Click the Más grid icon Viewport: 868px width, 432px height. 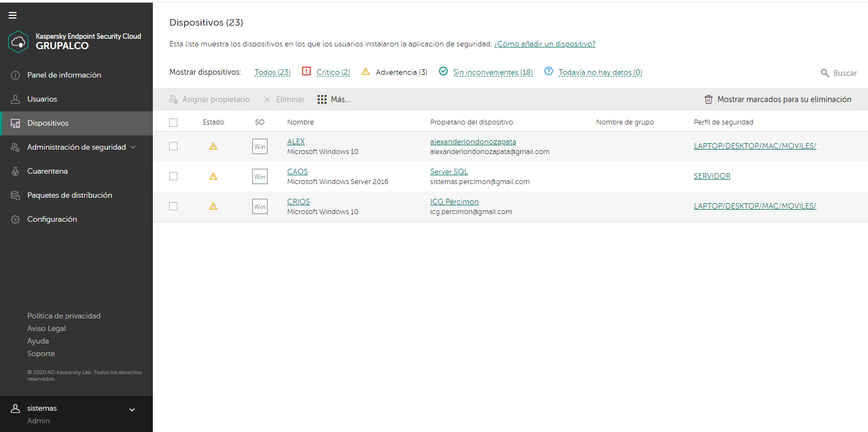click(x=322, y=99)
